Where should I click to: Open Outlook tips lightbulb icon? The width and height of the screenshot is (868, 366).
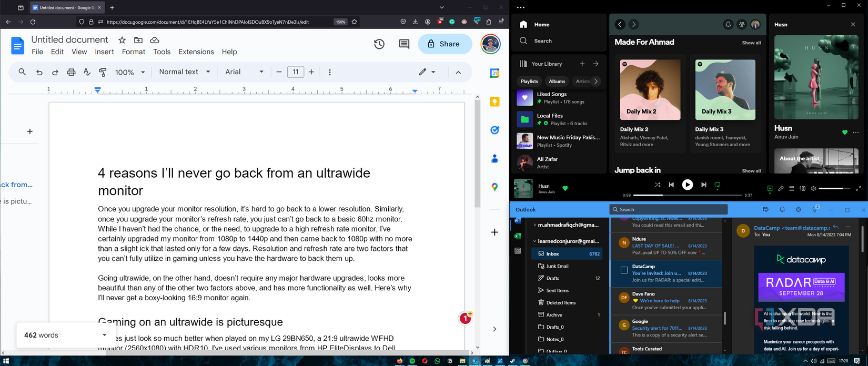point(815,209)
